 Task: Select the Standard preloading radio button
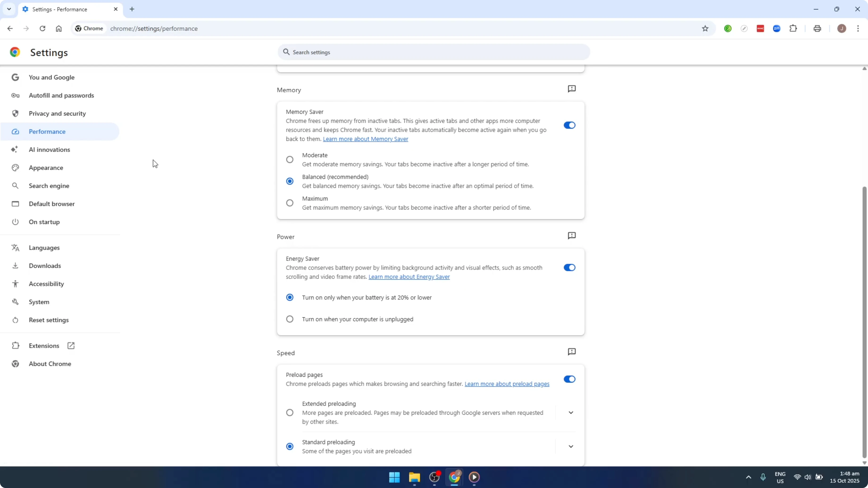pyautogui.click(x=290, y=447)
